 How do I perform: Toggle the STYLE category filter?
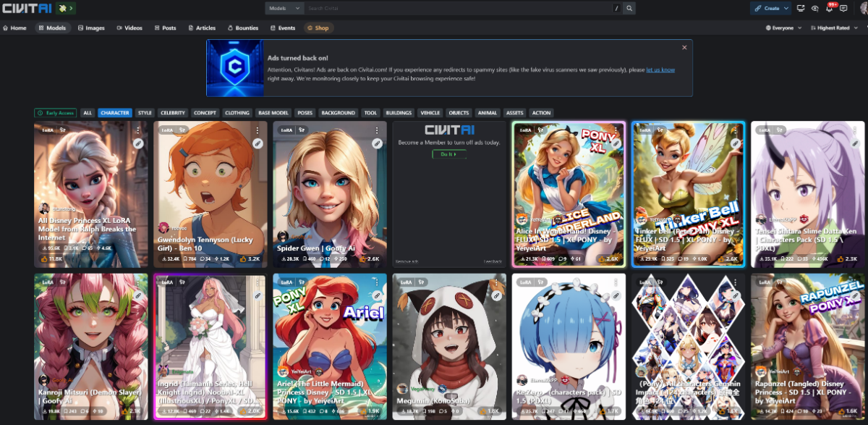pyautogui.click(x=145, y=113)
